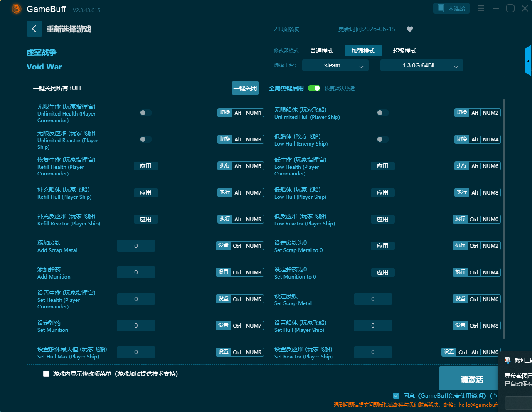Toggle Unlimited Hull (Player Ship)
The width and height of the screenshot is (532, 412).
382,113
